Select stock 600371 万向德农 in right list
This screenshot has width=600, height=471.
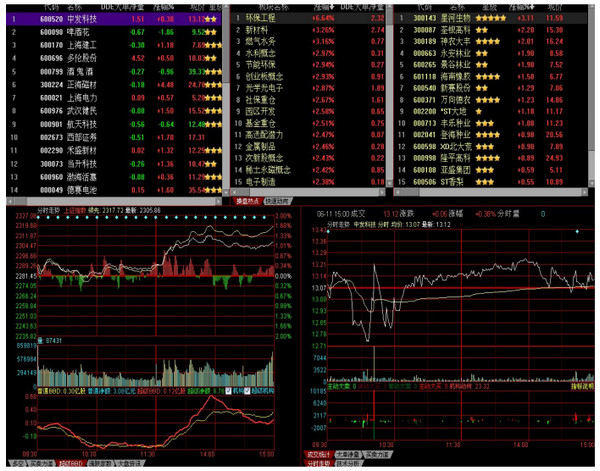491,100
